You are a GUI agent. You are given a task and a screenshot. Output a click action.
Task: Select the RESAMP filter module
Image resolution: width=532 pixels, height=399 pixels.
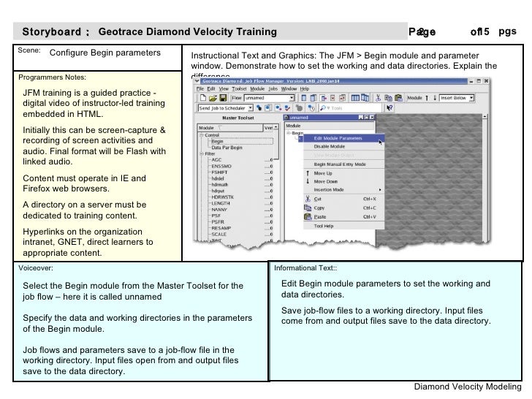[221, 228]
